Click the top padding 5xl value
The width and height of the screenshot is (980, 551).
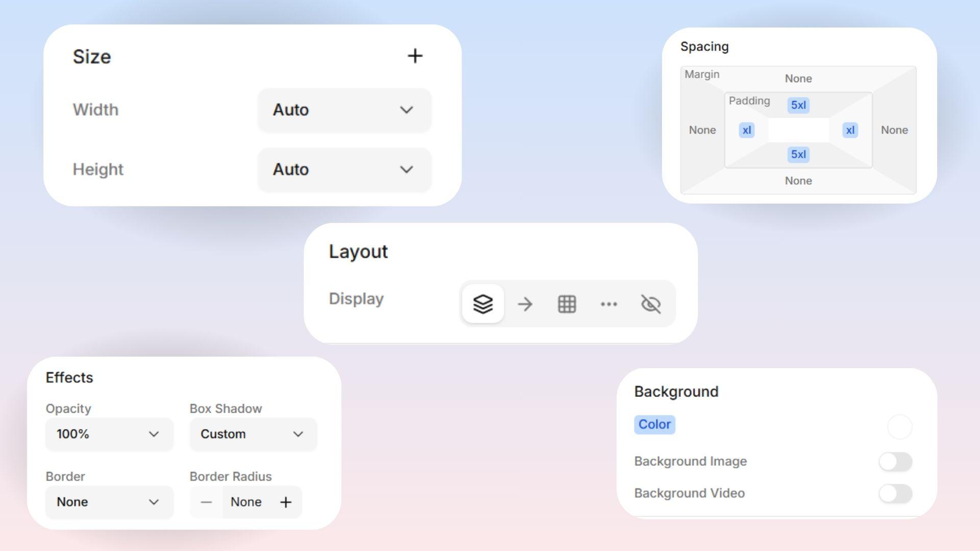[x=798, y=105]
